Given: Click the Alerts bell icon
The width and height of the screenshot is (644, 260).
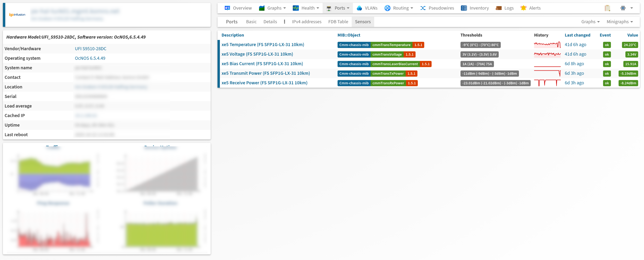Looking at the screenshot, I should pyautogui.click(x=523, y=8).
